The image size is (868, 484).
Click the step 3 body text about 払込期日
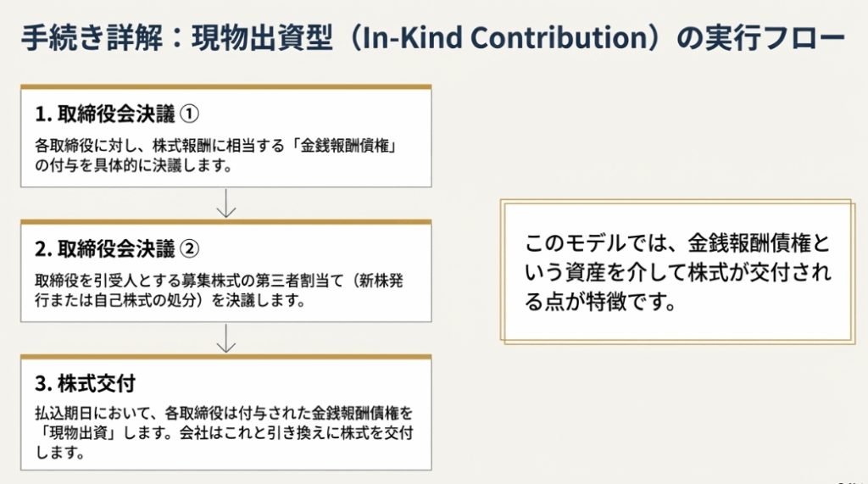[224, 433]
